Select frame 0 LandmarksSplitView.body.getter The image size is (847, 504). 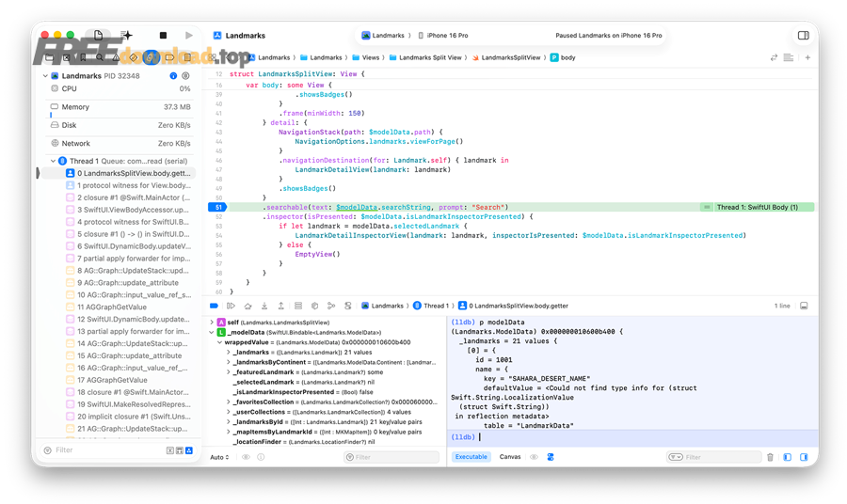pyautogui.click(x=118, y=173)
